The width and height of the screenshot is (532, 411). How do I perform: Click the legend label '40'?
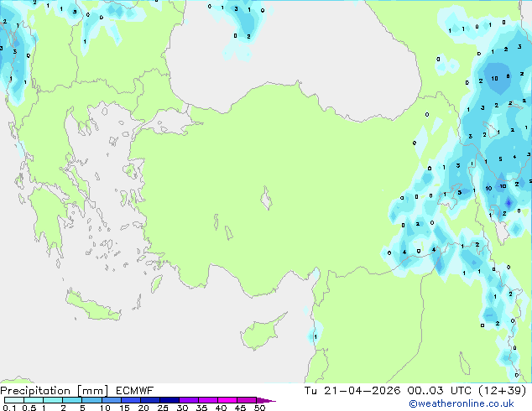tap(221, 408)
